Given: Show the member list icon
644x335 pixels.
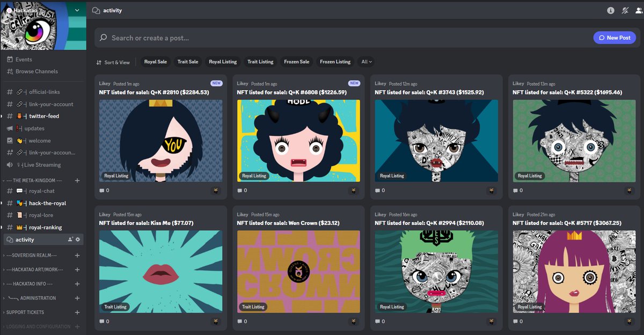Looking at the screenshot, I should pos(638,10).
